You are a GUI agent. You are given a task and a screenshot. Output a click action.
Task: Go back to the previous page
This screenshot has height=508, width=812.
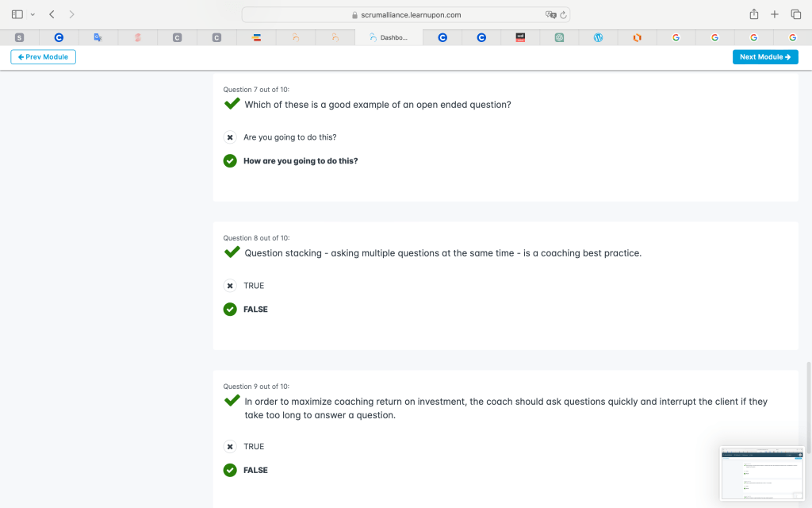pos(52,14)
